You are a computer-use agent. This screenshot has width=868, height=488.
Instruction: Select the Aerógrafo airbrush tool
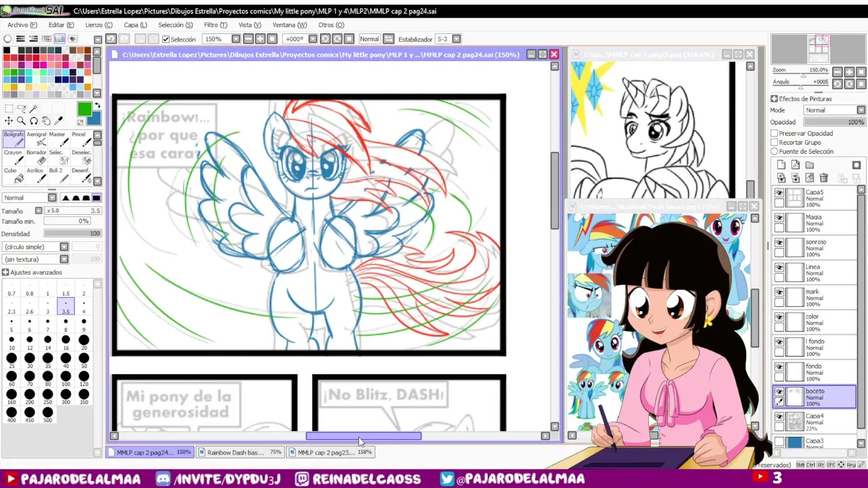[36, 139]
